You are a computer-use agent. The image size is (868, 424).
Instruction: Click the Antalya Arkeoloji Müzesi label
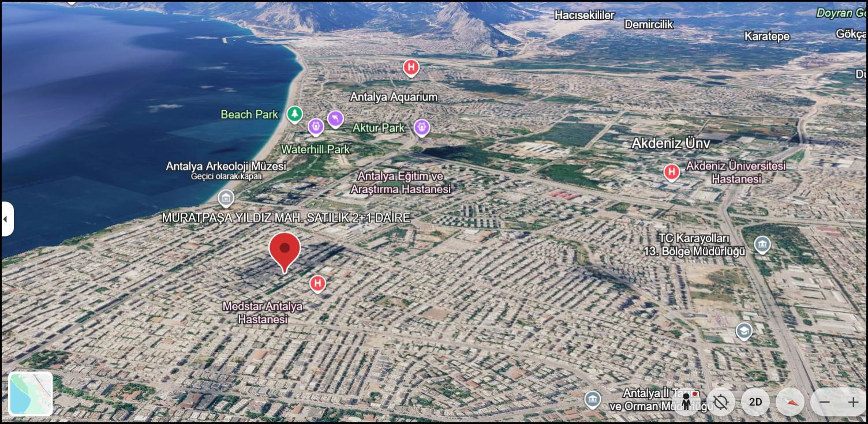point(226,166)
